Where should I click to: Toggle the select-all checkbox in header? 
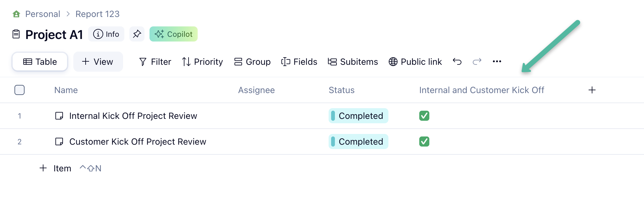20,90
